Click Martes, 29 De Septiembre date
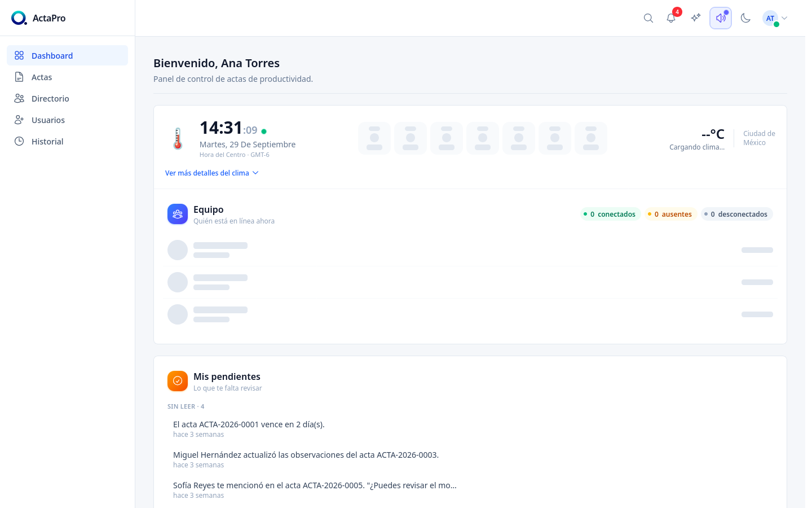Viewport: 812px width, 508px height. pyautogui.click(x=248, y=144)
